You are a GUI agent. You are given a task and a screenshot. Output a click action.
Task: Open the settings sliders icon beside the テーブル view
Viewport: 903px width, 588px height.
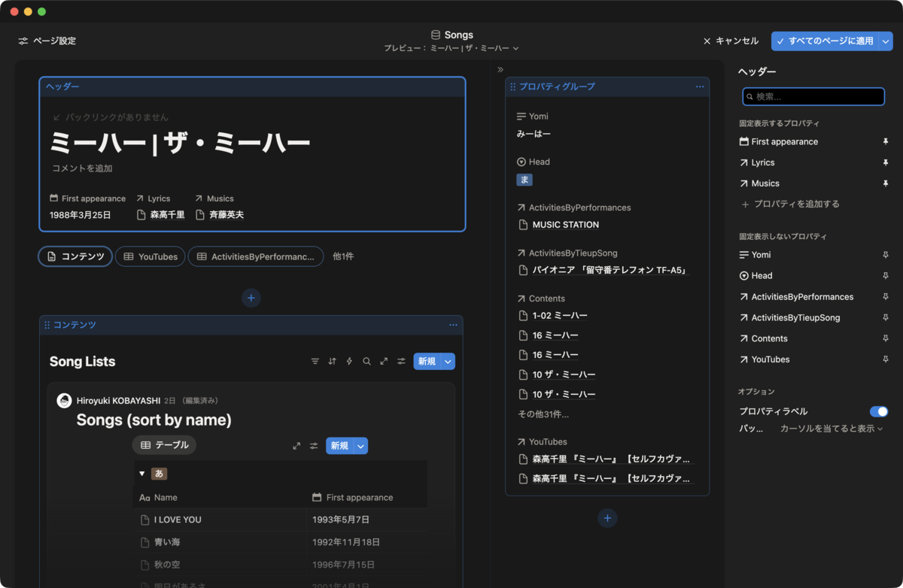click(x=314, y=446)
